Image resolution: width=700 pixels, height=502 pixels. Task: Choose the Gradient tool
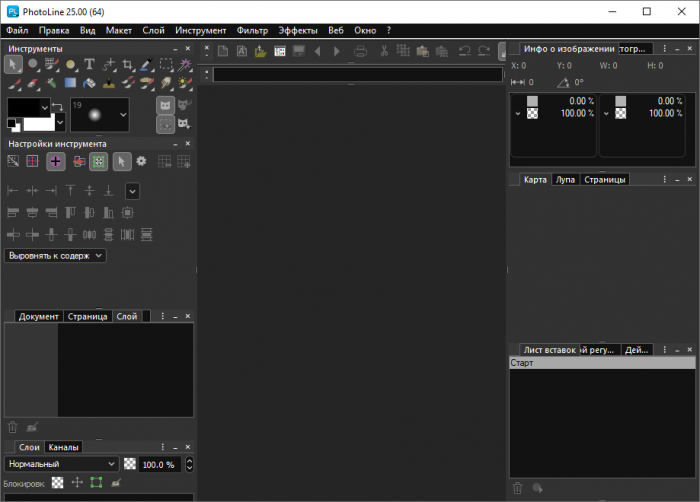coord(71,83)
